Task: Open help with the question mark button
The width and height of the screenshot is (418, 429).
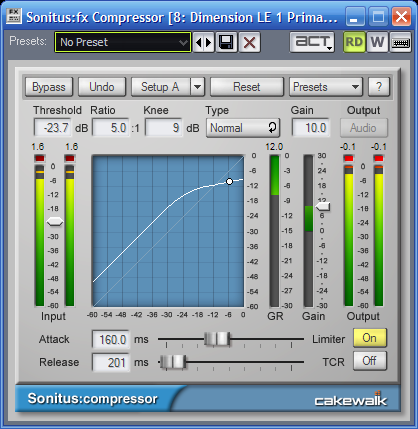Action: click(x=379, y=87)
